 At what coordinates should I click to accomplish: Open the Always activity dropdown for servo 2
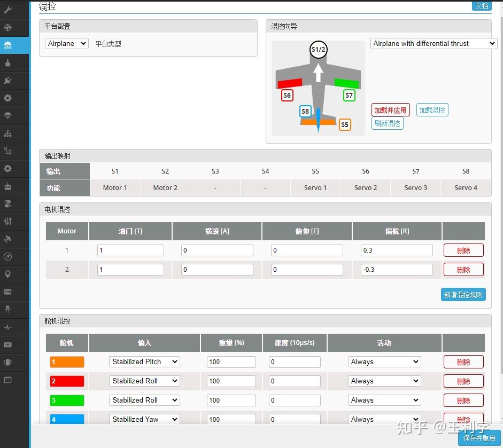(384, 381)
